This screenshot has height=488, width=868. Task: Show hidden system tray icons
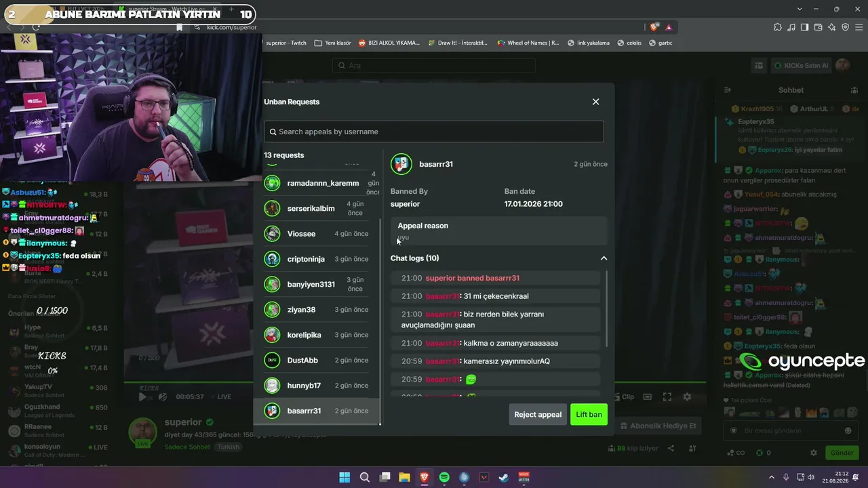tap(771, 477)
